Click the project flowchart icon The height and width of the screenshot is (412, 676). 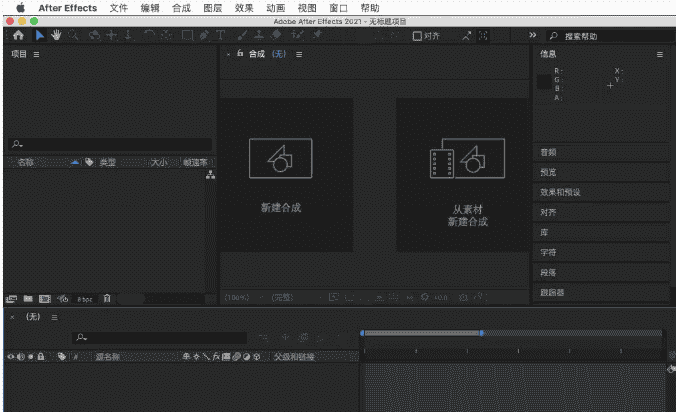click(x=210, y=176)
